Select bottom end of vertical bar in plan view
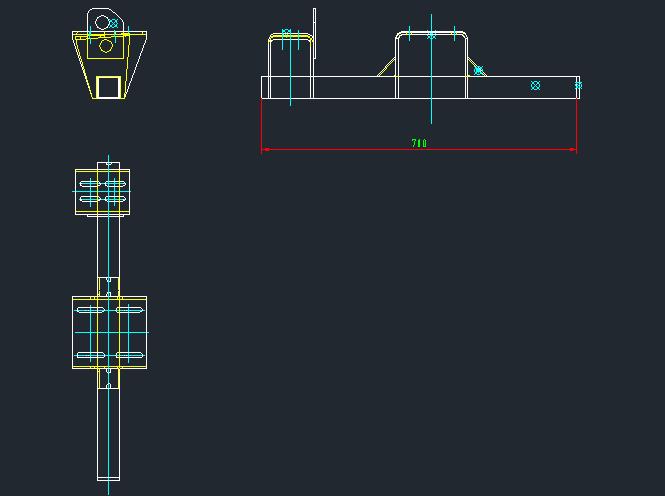665x496 pixels. [109, 476]
